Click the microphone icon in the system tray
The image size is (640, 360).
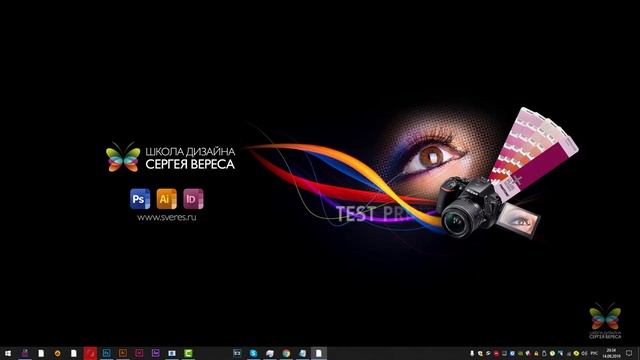click(472, 353)
